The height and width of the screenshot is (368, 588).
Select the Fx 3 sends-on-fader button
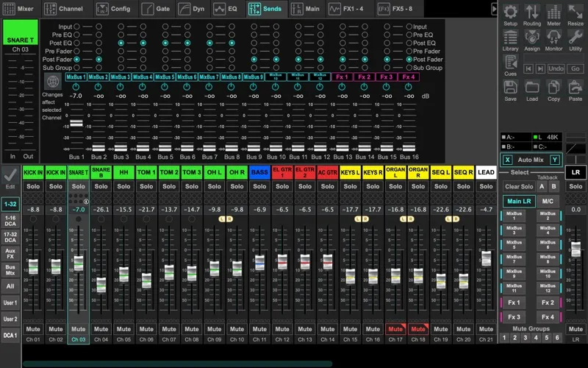pyautogui.click(x=514, y=317)
